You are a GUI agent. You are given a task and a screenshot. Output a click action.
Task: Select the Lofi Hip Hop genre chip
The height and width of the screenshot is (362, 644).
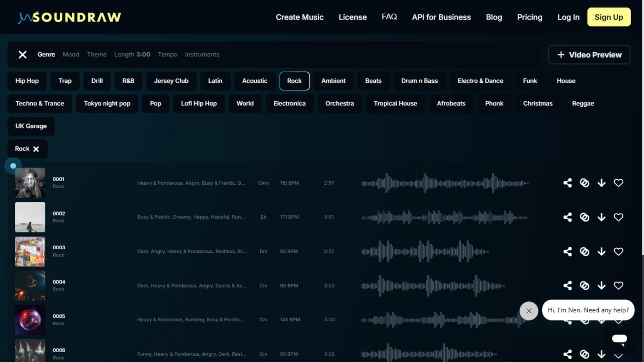coord(199,104)
